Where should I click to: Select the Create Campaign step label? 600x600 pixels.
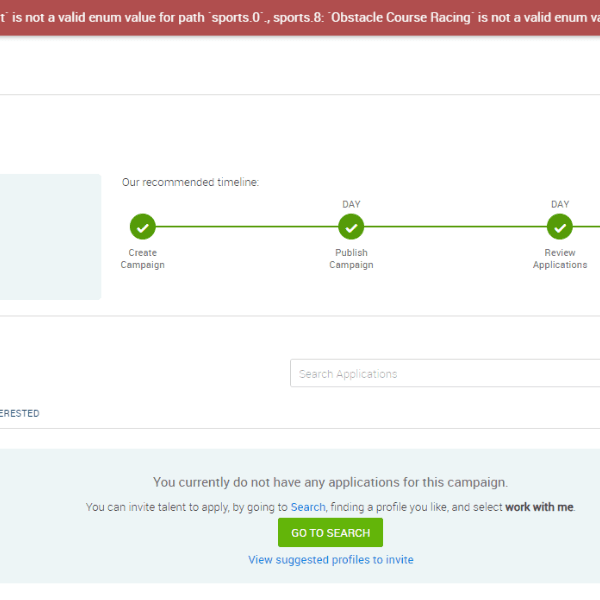point(142,259)
